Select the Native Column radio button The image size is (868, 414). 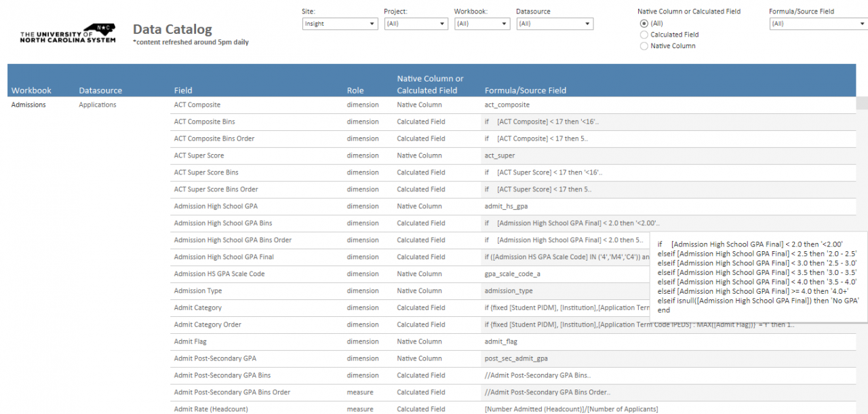click(644, 45)
